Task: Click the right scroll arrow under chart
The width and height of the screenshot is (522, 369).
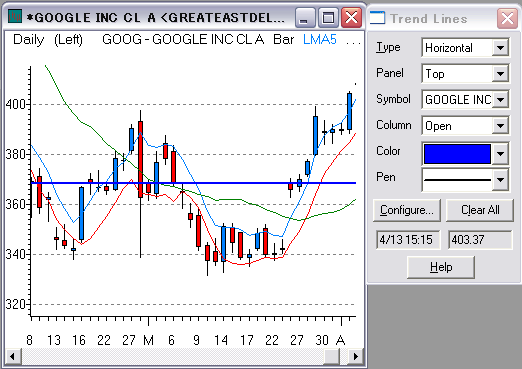Action: point(355,357)
